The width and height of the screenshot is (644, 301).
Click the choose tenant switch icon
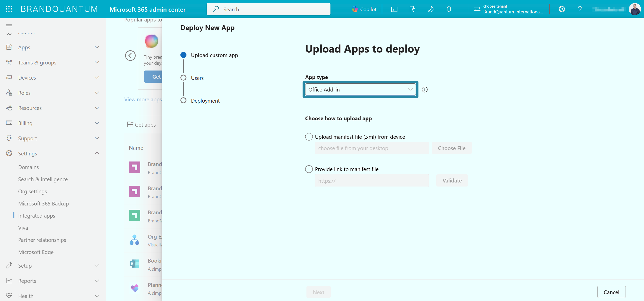477,9
